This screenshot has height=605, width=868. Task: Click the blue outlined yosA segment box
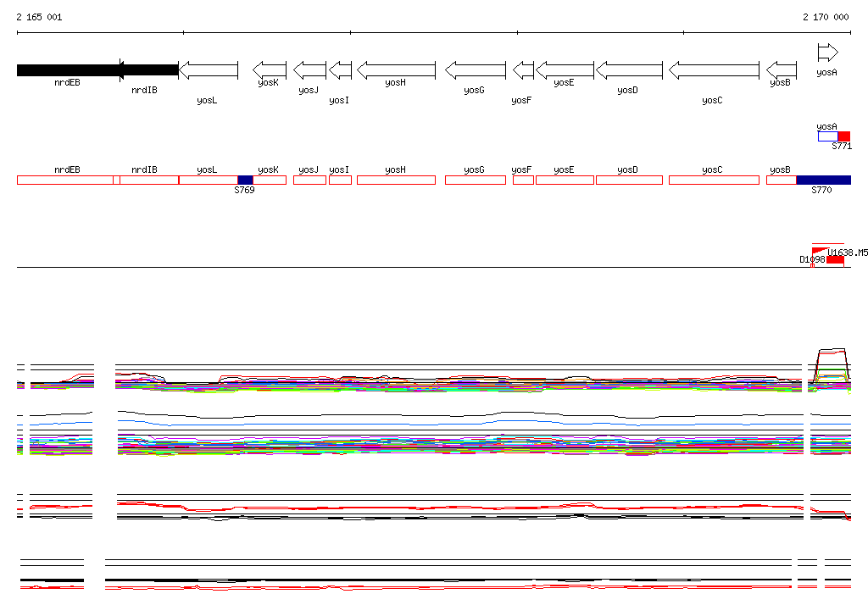(x=827, y=136)
